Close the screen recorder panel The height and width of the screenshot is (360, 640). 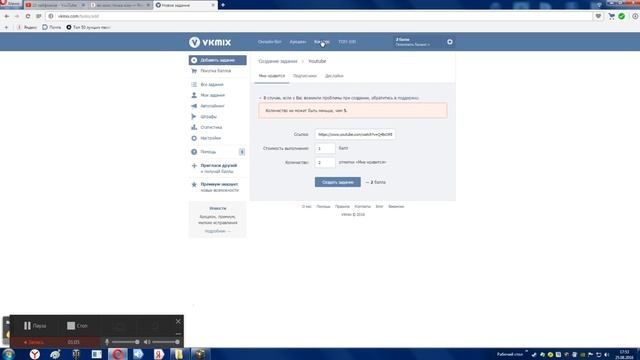178,321
